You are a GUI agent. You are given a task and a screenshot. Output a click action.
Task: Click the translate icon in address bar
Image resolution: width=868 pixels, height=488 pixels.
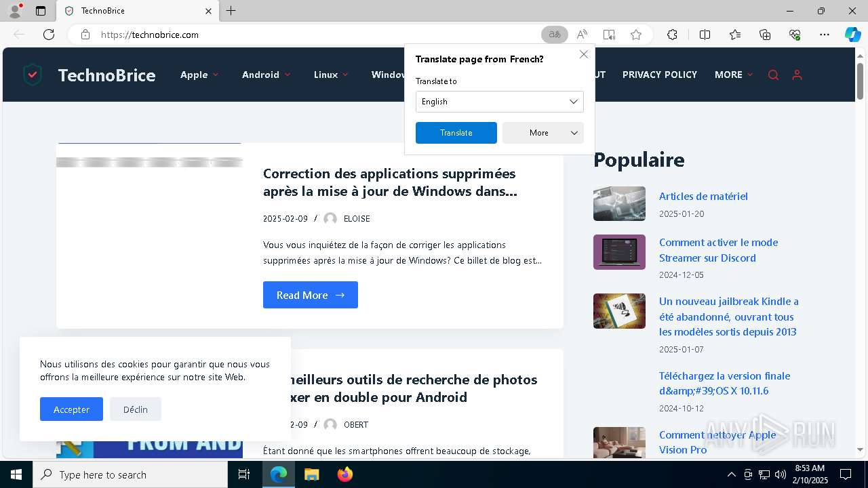[555, 35]
